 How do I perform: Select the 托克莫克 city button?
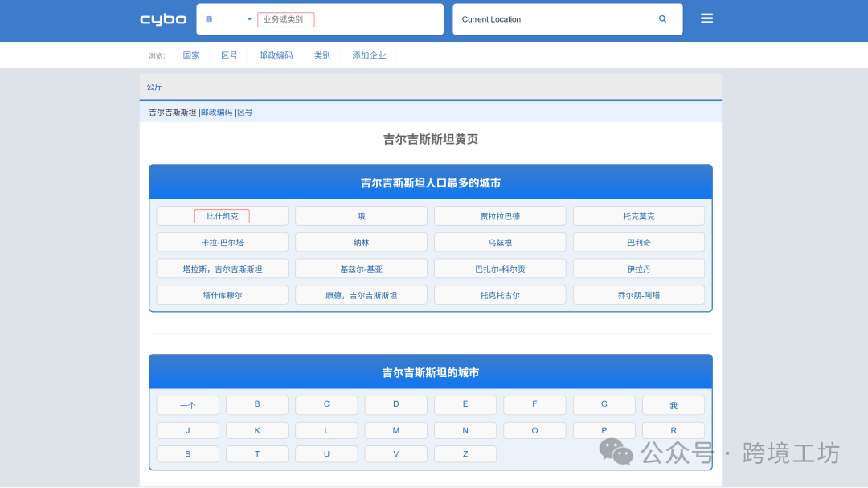click(x=639, y=215)
